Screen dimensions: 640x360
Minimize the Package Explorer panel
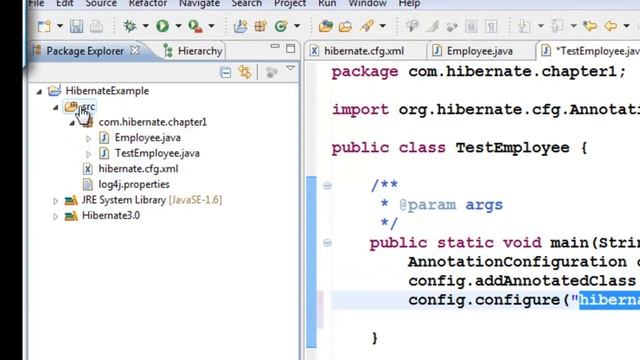(x=275, y=47)
